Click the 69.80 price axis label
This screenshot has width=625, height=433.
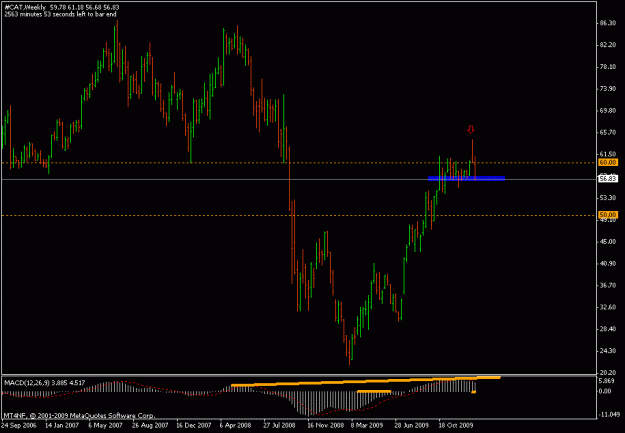608,110
